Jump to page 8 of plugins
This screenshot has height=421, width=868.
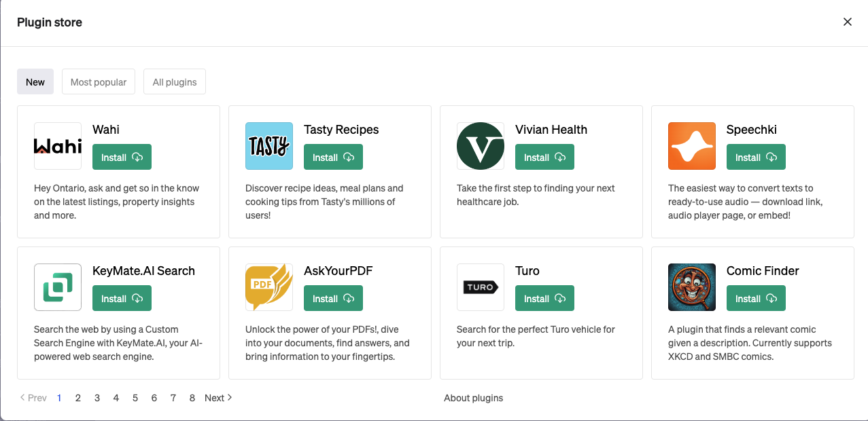(x=192, y=398)
